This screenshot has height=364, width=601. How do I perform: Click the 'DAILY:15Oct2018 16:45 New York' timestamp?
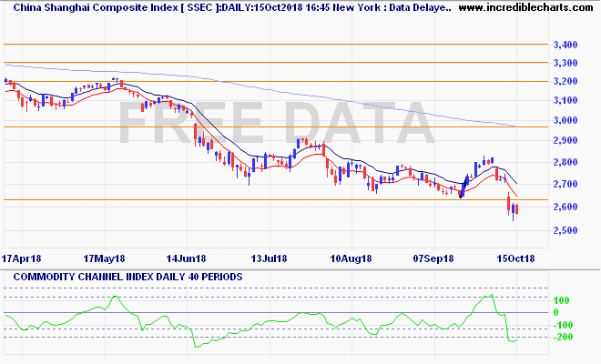pyautogui.click(x=302, y=7)
